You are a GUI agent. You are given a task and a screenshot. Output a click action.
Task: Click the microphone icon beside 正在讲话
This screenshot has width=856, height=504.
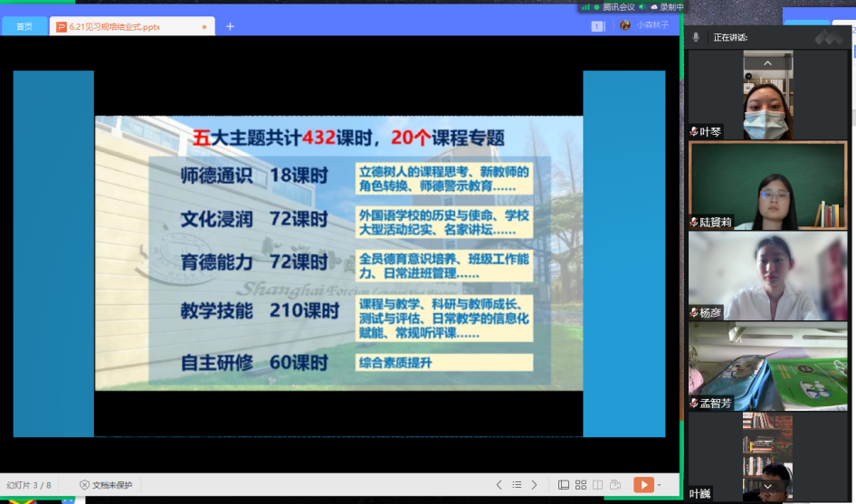pyautogui.click(x=696, y=37)
